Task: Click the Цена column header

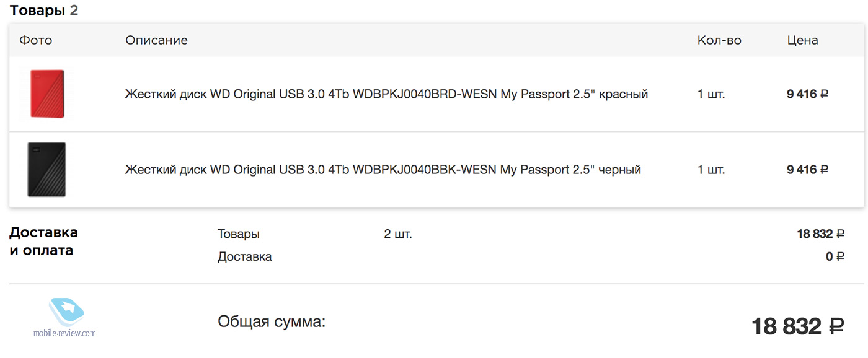Action: pyautogui.click(x=802, y=40)
